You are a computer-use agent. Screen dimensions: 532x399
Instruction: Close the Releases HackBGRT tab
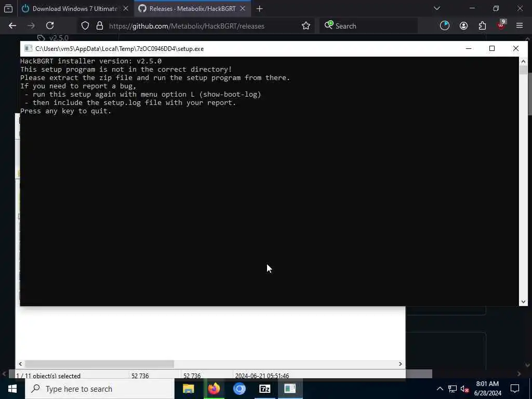(243, 9)
